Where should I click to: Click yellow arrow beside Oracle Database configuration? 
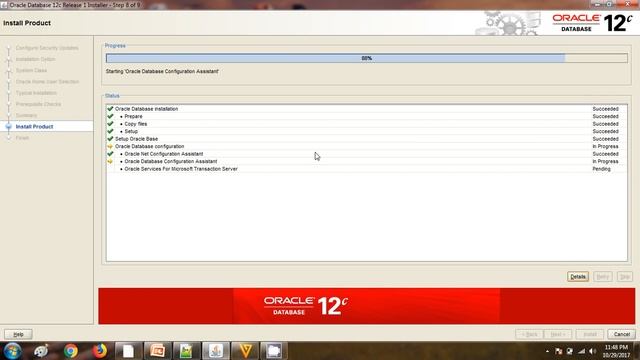pyautogui.click(x=110, y=146)
